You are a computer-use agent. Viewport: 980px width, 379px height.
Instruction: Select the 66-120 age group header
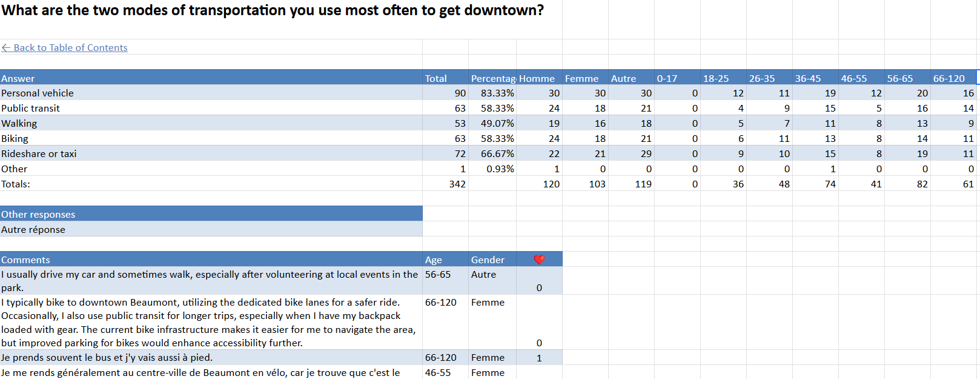(x=949, y=78)
